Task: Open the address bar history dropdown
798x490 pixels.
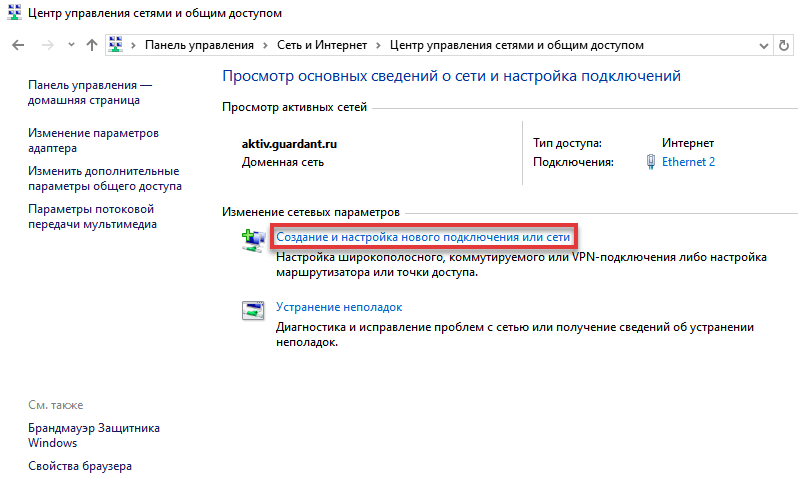Action: pos(763,46)
